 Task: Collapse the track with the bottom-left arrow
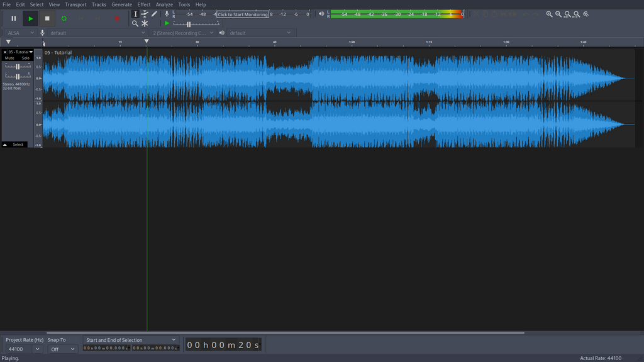5,145
